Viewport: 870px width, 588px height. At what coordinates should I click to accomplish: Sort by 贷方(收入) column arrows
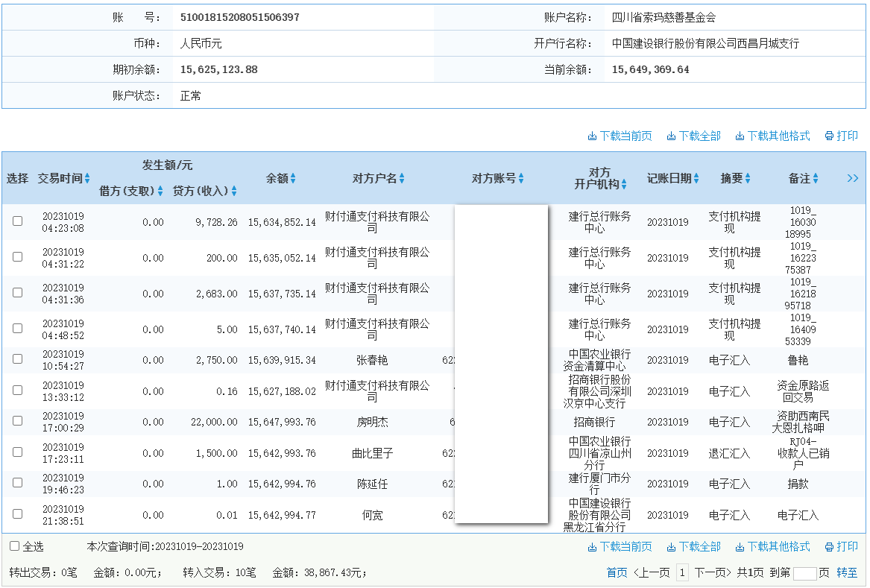(x=234, y=192)
